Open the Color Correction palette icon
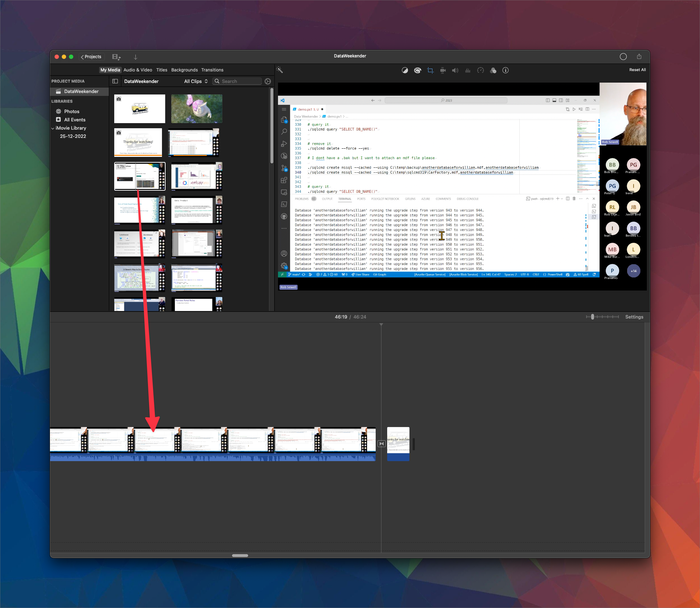Screen dimensions: 700x608 417,70
